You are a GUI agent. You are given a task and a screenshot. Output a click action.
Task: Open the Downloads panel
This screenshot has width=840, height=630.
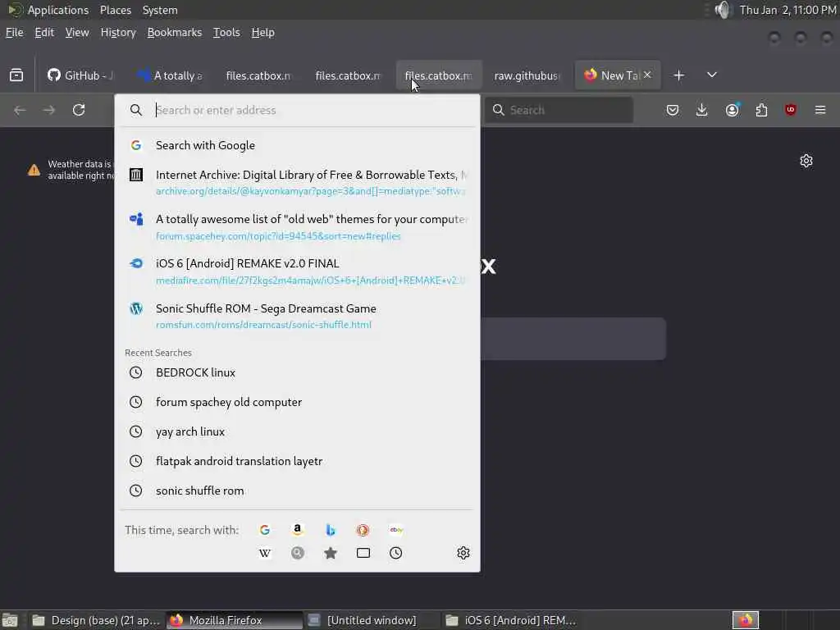tap(702, 110)
